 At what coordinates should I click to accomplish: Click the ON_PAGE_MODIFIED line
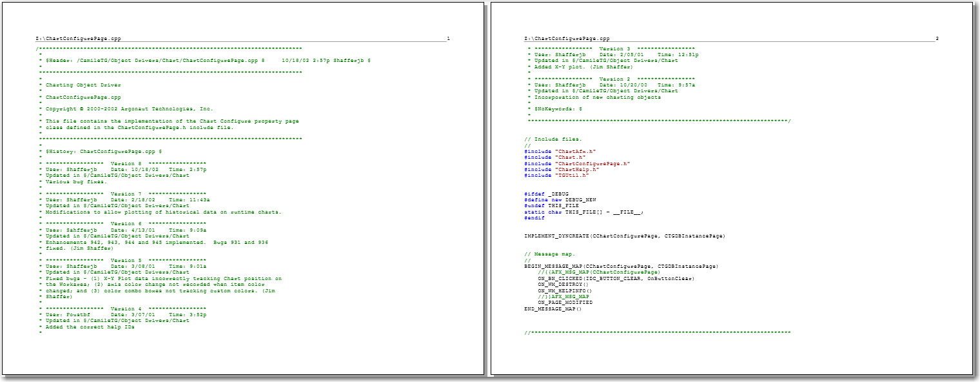565,303
